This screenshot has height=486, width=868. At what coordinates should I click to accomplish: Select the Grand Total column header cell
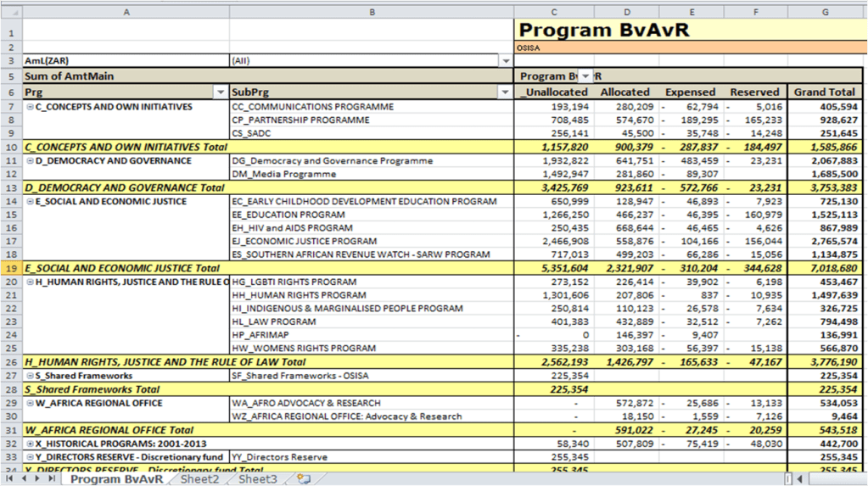[824, 92]
